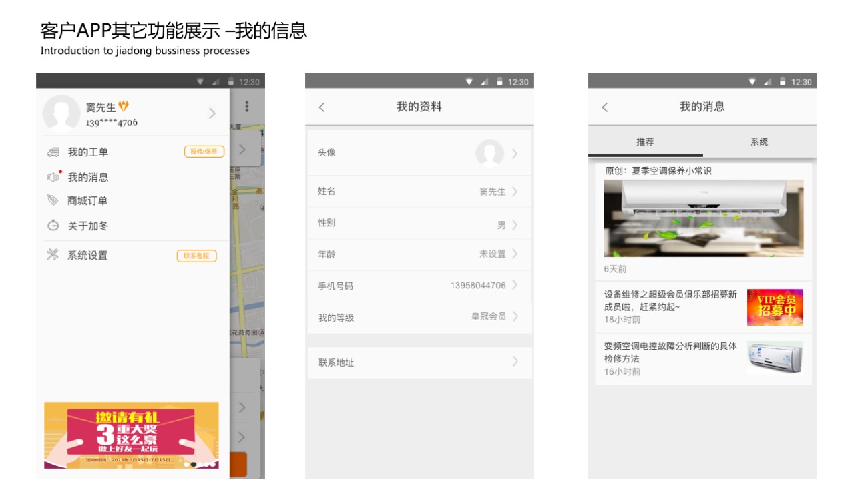This screenshot has width=868, height=488.
Task: Switch to the 系统 tab
Action: point(759,142)
